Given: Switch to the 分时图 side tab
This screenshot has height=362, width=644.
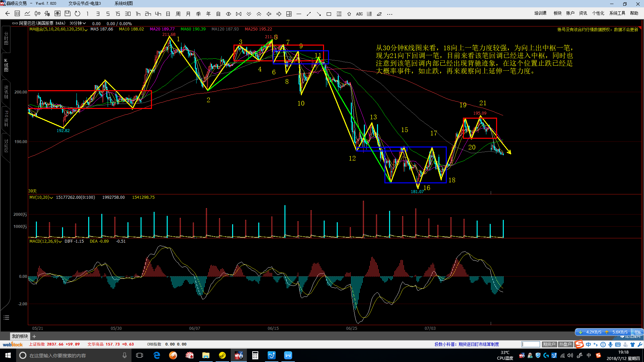Looking at the screenshot, I should point(6,39).
